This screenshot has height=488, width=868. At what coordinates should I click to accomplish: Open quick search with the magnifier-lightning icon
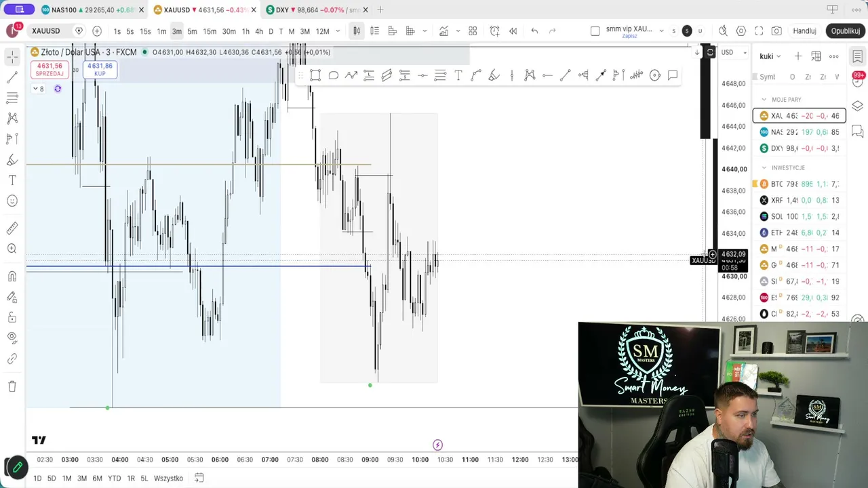click(x=723, y=31)
